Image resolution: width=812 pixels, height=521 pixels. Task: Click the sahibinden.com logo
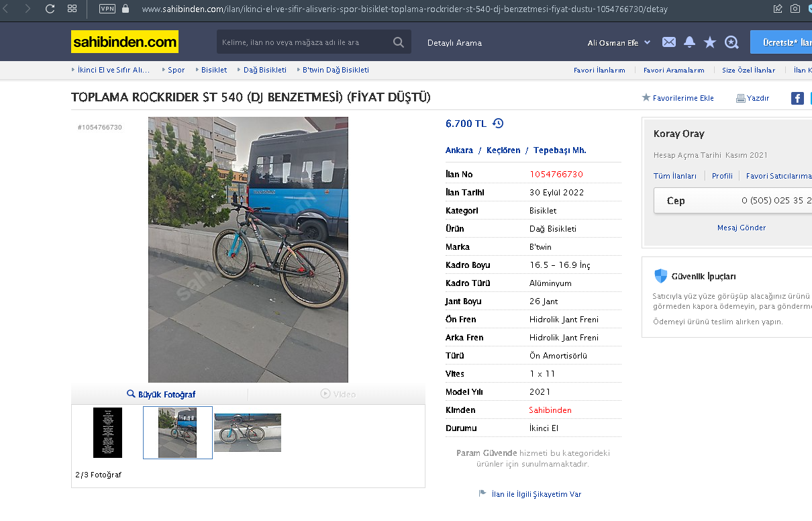point(125,42)
